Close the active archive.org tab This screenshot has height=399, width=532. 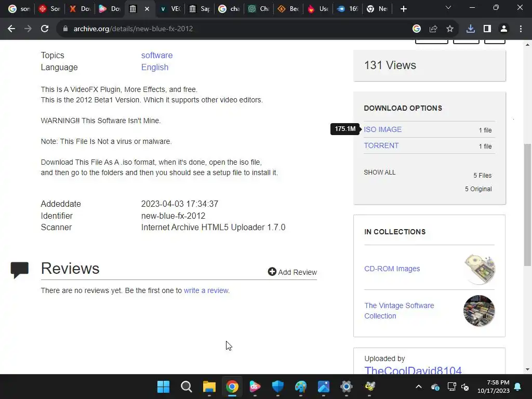(147, 9)
